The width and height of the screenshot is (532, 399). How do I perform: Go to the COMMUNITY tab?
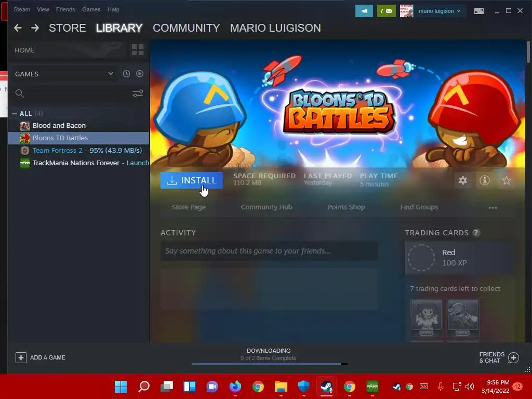[x=187, y=28]
